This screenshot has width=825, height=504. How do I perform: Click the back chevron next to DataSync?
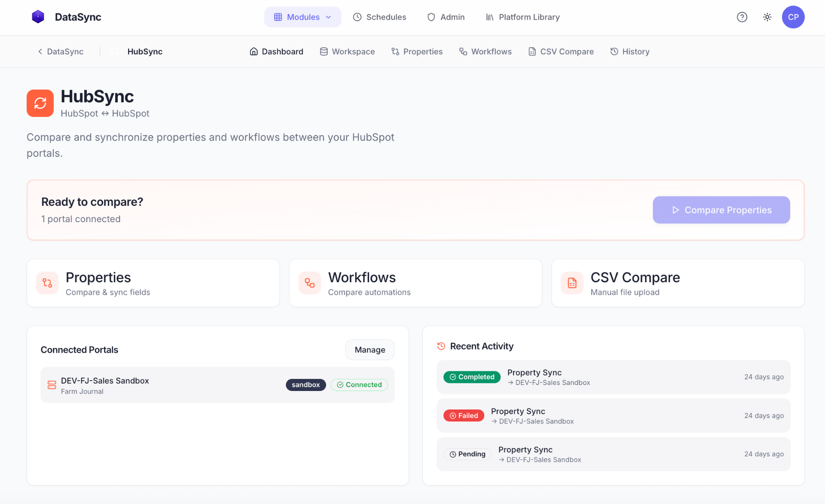[x=40, y=52]
